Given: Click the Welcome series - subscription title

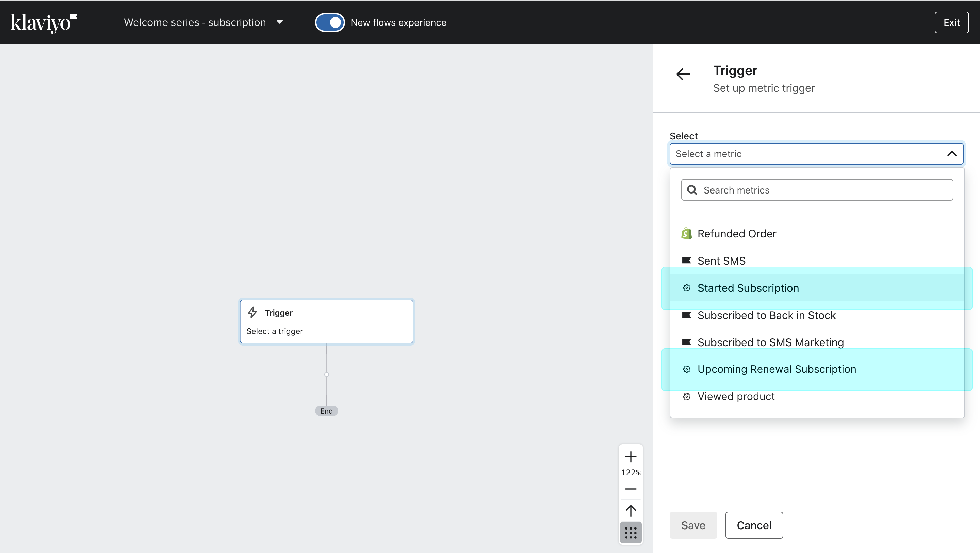Looking at the screenshot, I should [195, 22].
